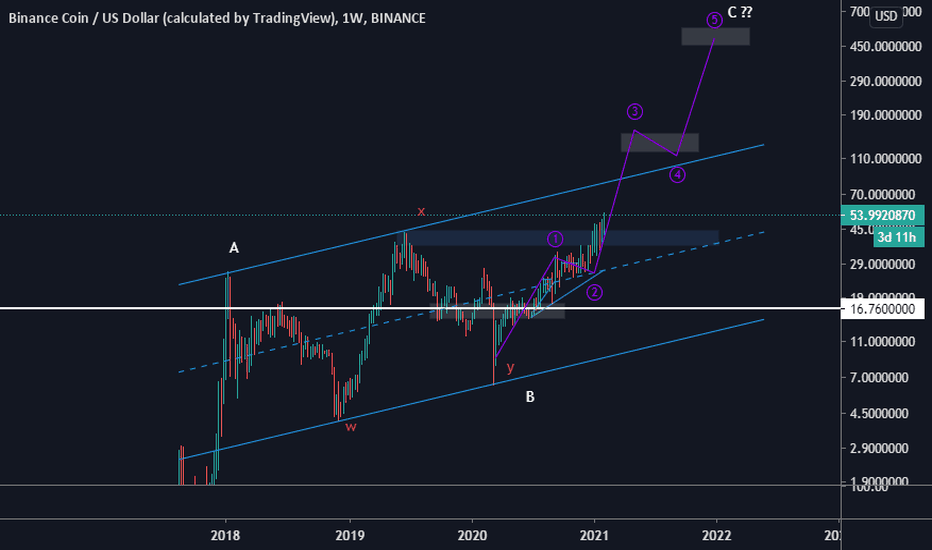Select the gray target box near wave 5
Image resolution: width=932 pixels, height=550 pixels.
pos(716,36)
